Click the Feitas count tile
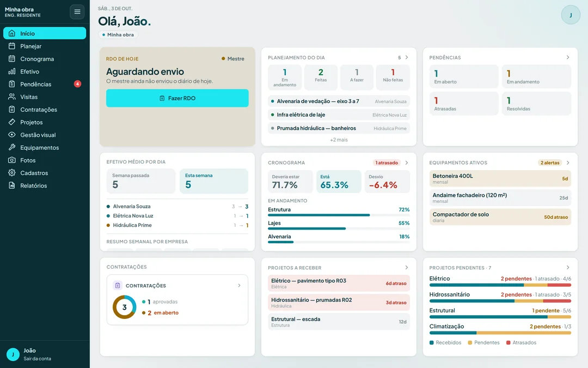Screen dimensions: 588x368 point(321,77)
